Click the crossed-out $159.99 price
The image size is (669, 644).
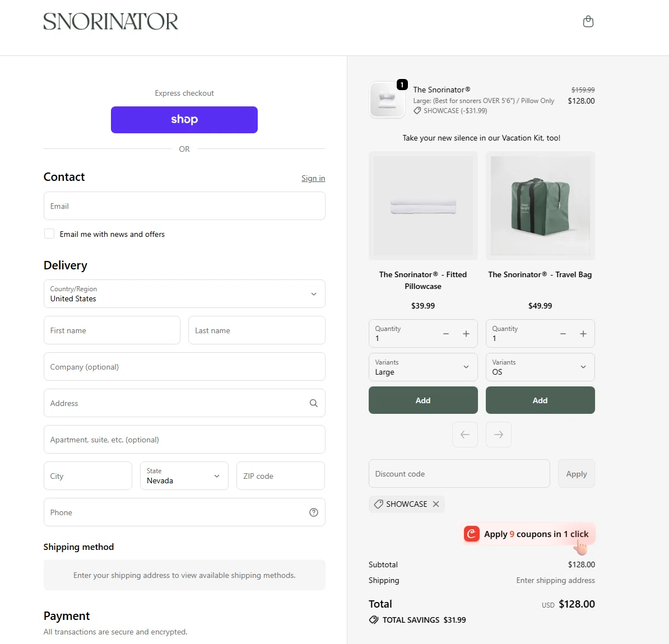583,90
